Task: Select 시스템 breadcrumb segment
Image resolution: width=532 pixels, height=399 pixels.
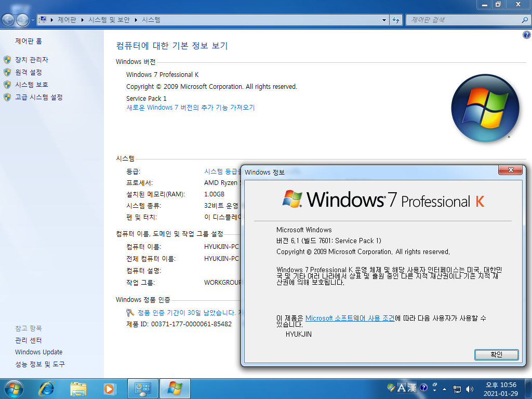Action: point(151,20)
